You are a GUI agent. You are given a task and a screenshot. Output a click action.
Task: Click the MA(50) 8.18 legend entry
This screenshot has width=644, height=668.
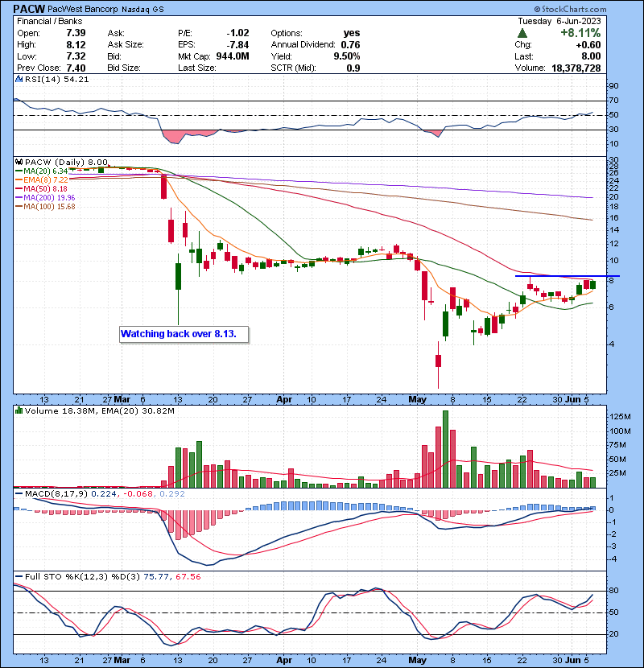coord(45,188)
